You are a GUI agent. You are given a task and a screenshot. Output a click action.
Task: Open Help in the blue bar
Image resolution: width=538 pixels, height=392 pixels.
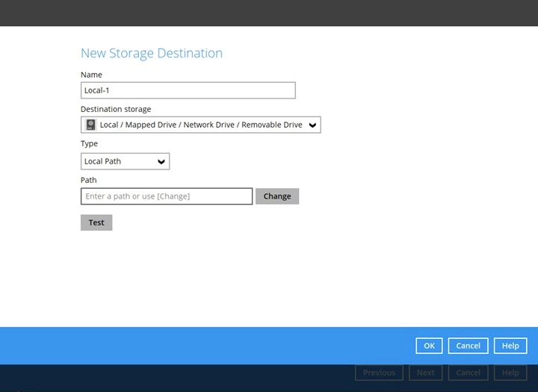tap(510, 346)
